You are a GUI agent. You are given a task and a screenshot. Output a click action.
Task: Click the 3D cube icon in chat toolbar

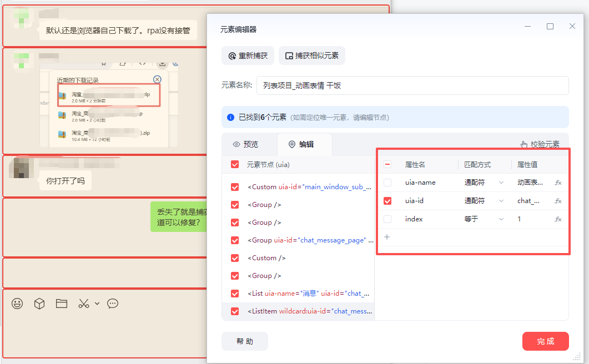click(x=39, y=304)
